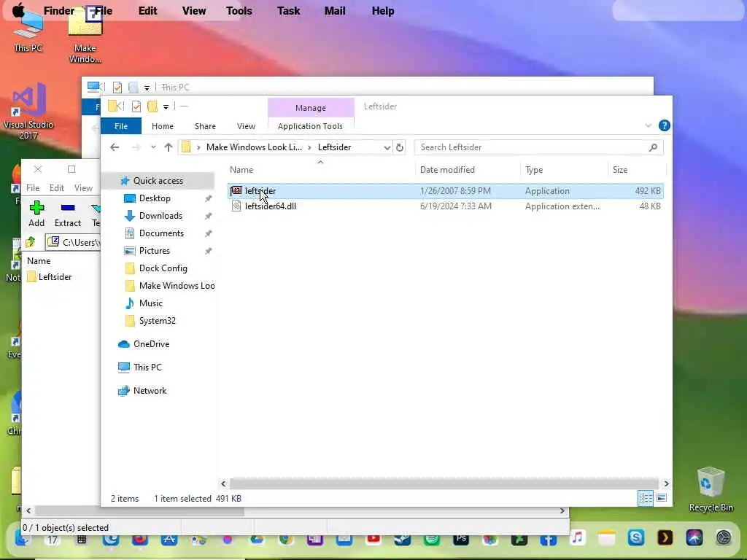Select the leftsider64.dll file icon
The image size is (747, 560).
click(x=236, y=206)
